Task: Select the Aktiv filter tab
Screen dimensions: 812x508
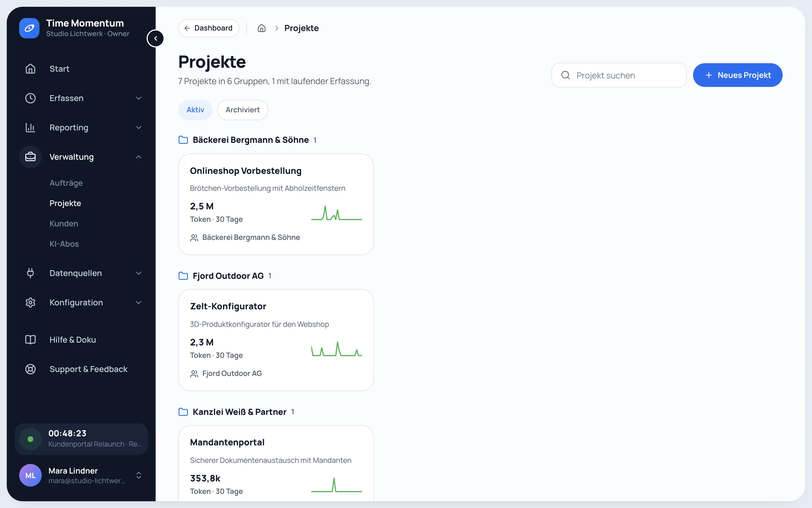Action: click(195, 110)
